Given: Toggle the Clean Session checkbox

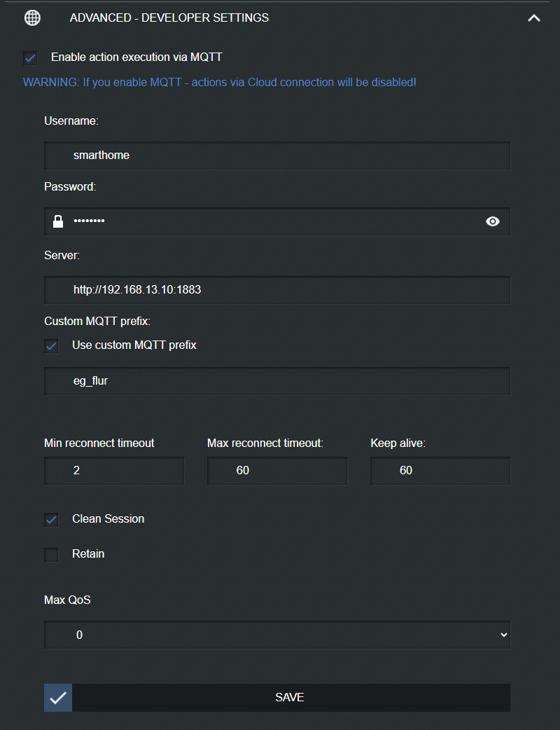Looking at the screenshot, I should coord(51,520).
